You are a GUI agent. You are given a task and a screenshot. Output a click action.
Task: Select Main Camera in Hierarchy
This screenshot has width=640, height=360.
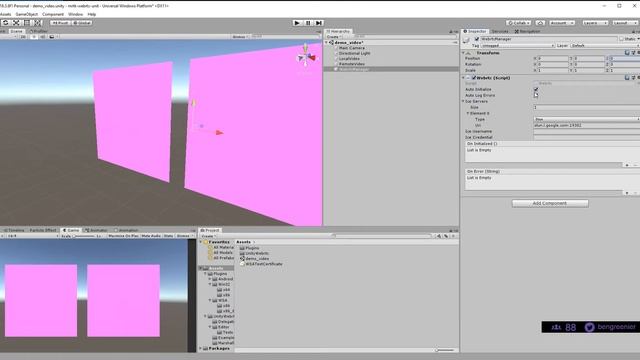click(351, 48)
